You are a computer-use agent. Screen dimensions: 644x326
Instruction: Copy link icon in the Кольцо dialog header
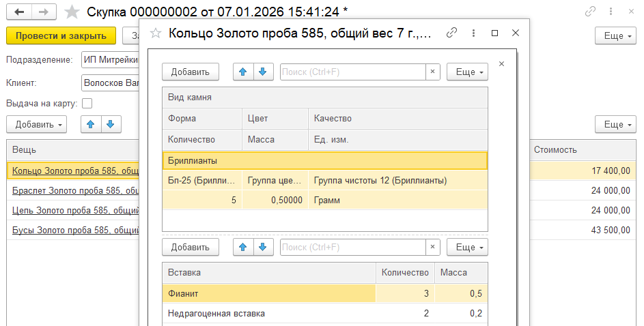coord(451,33)
